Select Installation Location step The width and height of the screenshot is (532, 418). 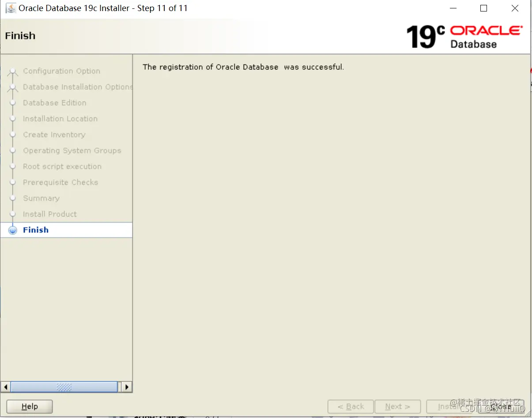[x=60, y=119]
